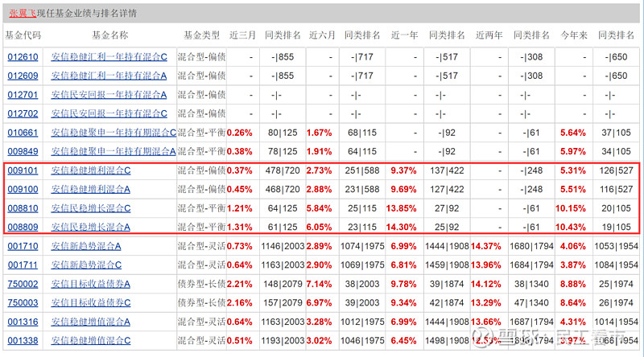Viewport: 644px width, 357px height.
Task: Click the 基金名称 column header
Action: (x=109, y=35)
